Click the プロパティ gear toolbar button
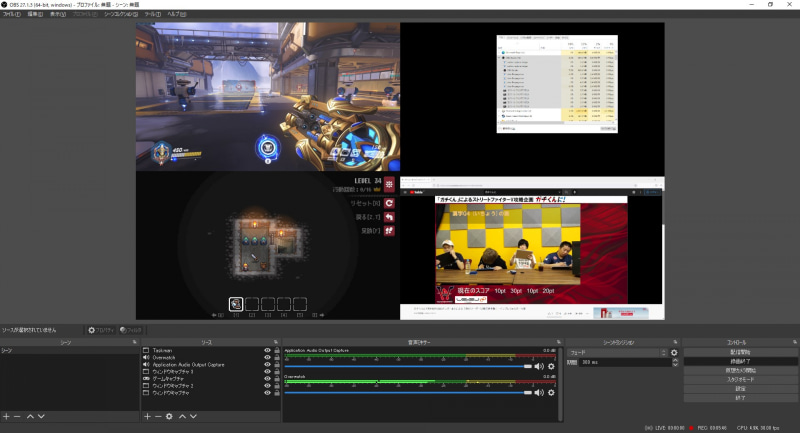This screenshot has width=800, height=433. point(101,330)
